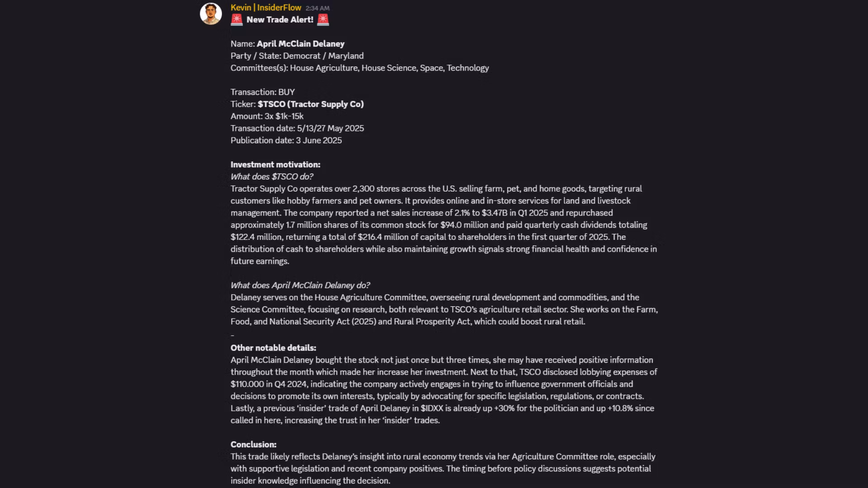Click the Kevin | InsiderFlow username
Screen dimensions: 868x488
pyautogui.click(x=266, y=8)
